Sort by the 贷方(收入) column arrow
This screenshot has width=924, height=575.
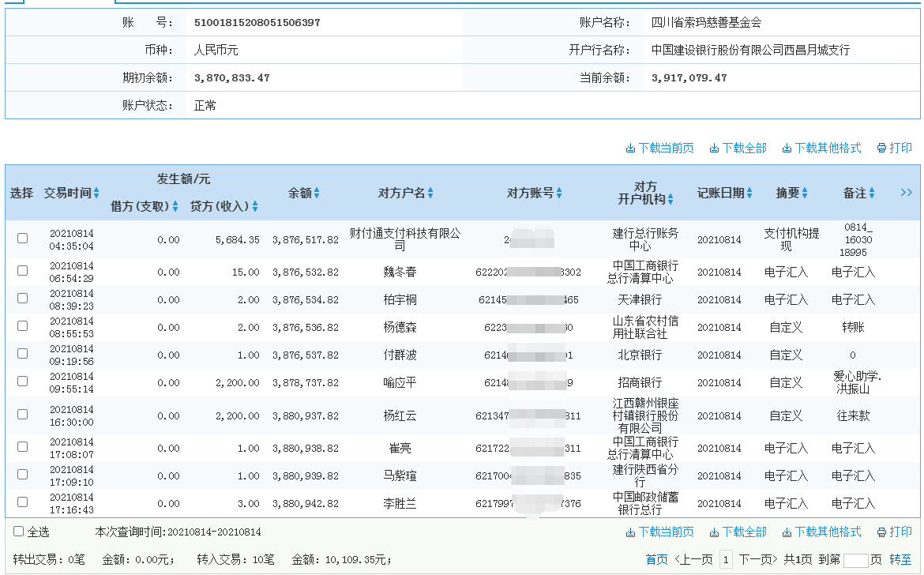click(x=256, y=207)
